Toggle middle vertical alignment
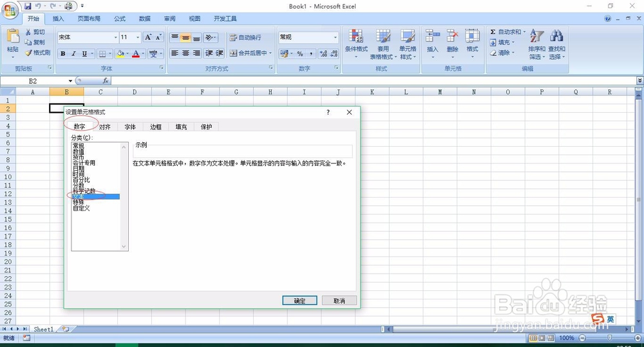 pyautogui.click(x=185, y=37)
